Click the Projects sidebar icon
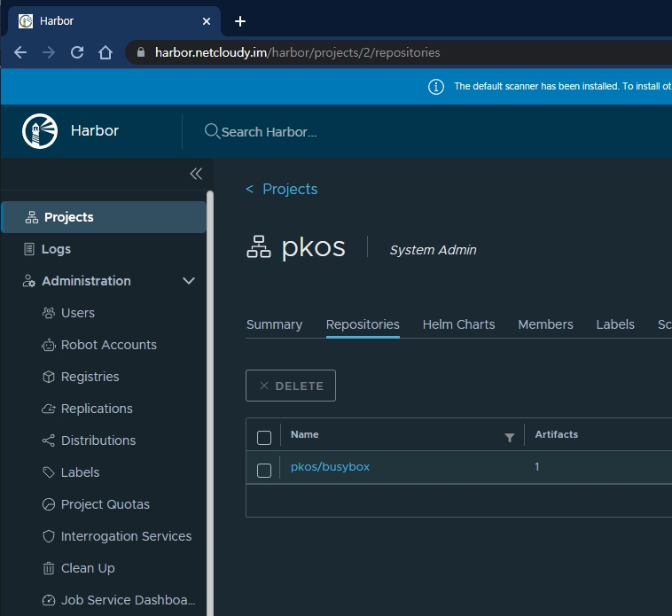Image resolution: width=672 pixels, height=616 pixels. coord(32,217)
